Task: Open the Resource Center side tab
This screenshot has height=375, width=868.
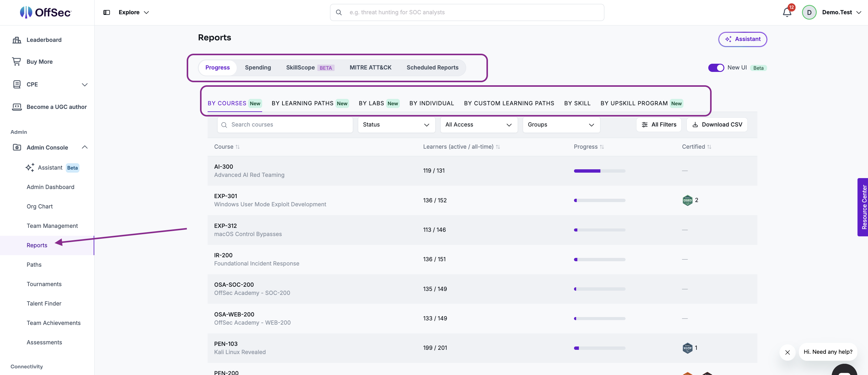Action: pos(862,207)
